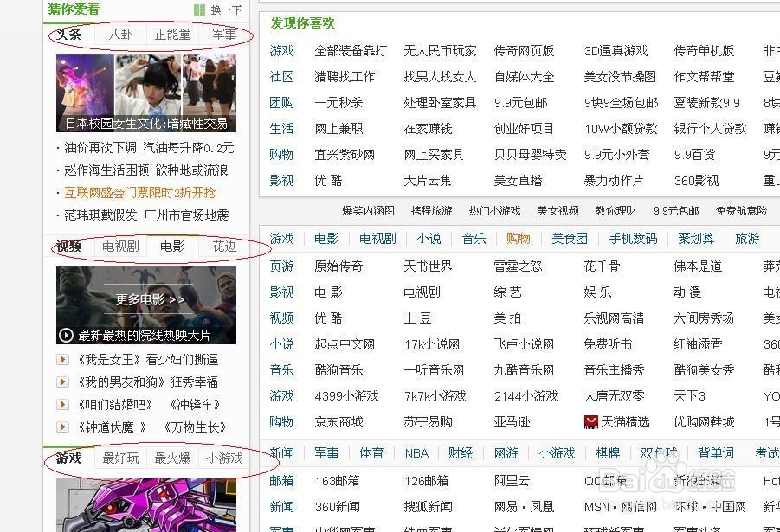The image size is (780, 532).
Task: Open the 网上兼职 link
Action: coord(338,129)
